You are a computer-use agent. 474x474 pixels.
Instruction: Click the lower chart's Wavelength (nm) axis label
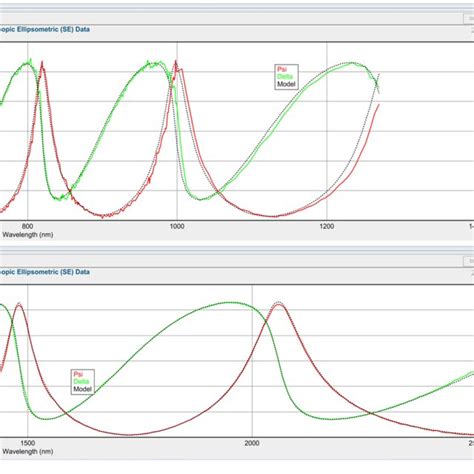point(28,452)
